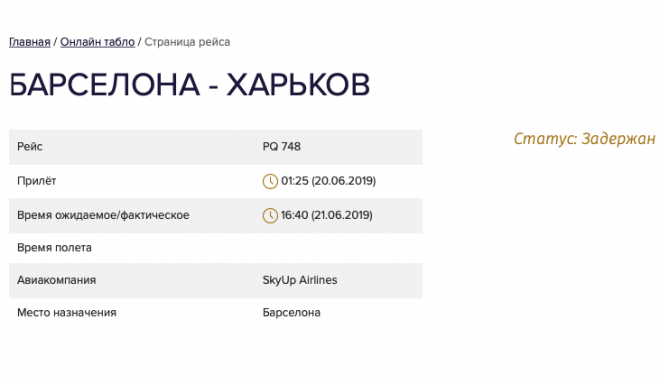
Task: Select the SkyUp Airlines airline value
Action: (300, 280)
